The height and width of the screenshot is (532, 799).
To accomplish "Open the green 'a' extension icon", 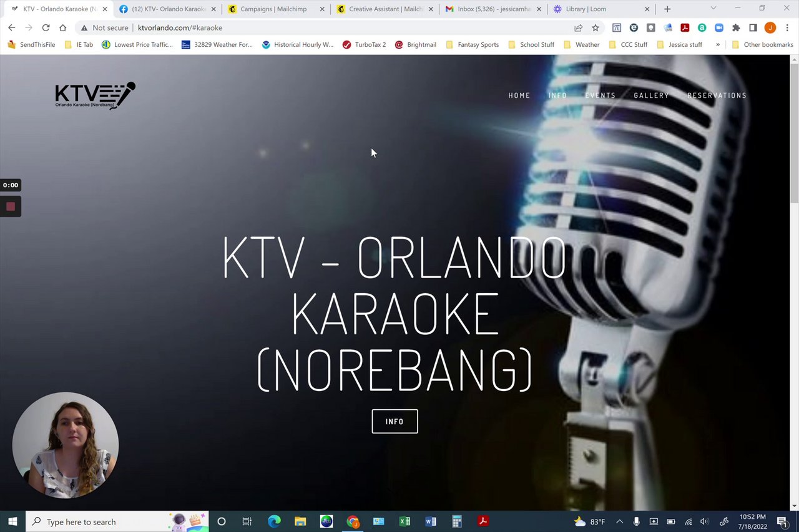I will (x=702, y=27).
